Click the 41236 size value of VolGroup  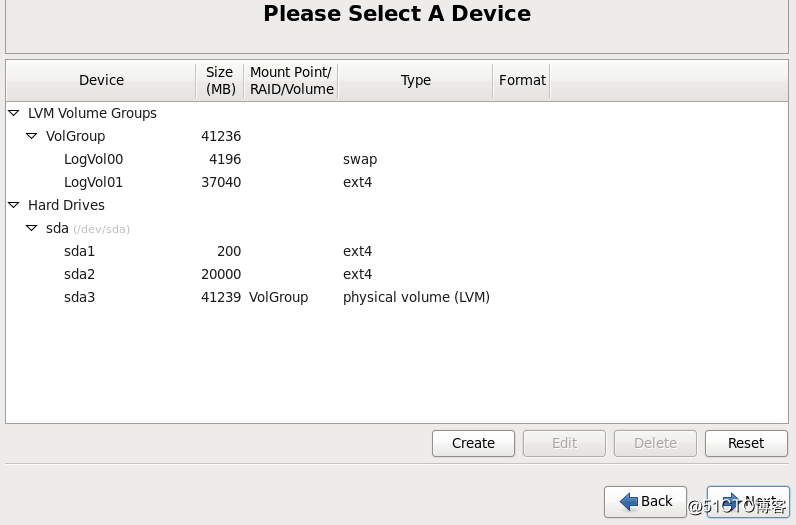click(221, 136)
